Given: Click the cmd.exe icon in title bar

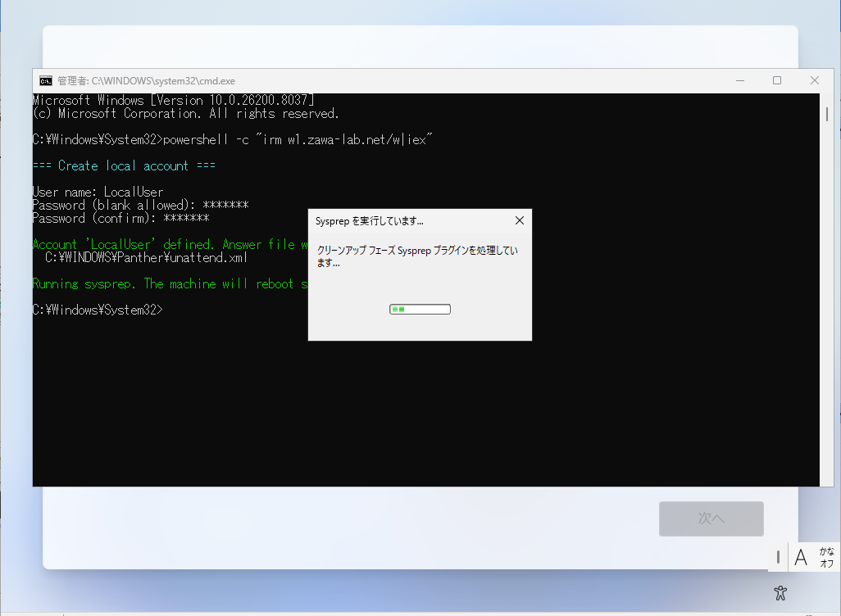Looking at the screenshot, I should click(x=46, y=81).
